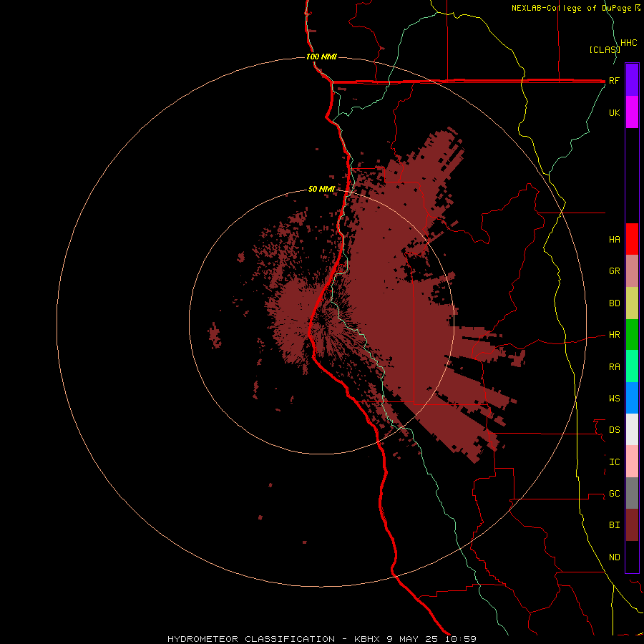Click the UK legend label

pyautogui.click(x=614, y=112)
